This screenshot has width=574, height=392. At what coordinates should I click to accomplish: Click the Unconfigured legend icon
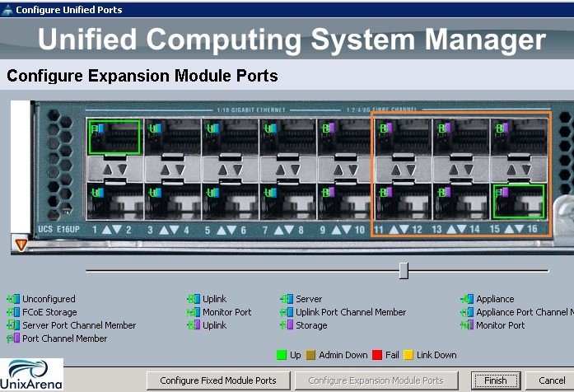coord(13,299)
